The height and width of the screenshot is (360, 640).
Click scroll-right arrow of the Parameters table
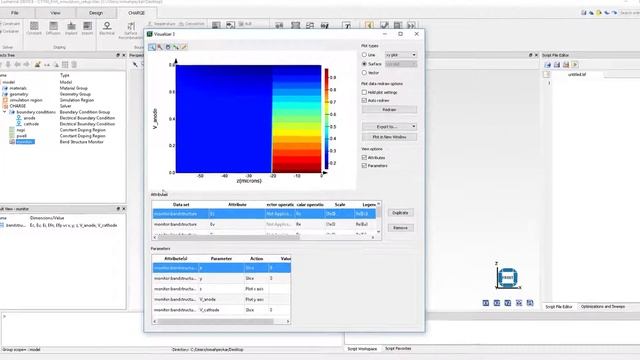(288, 322)
